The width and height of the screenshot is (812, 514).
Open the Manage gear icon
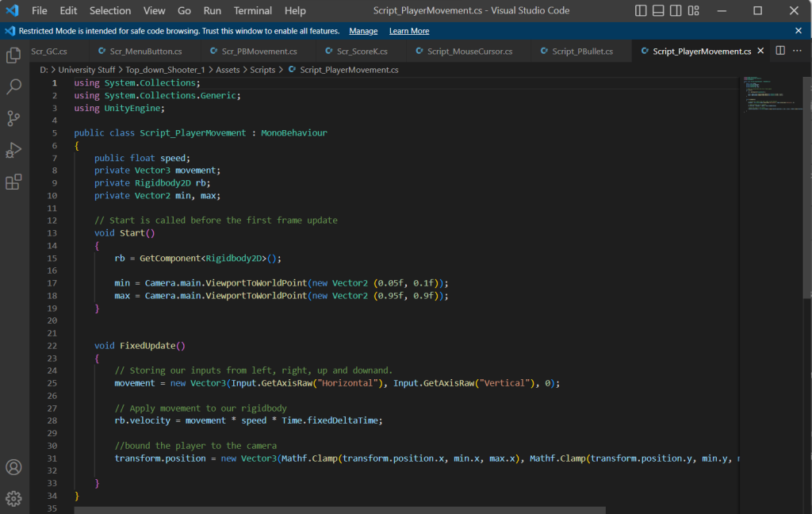13,498
